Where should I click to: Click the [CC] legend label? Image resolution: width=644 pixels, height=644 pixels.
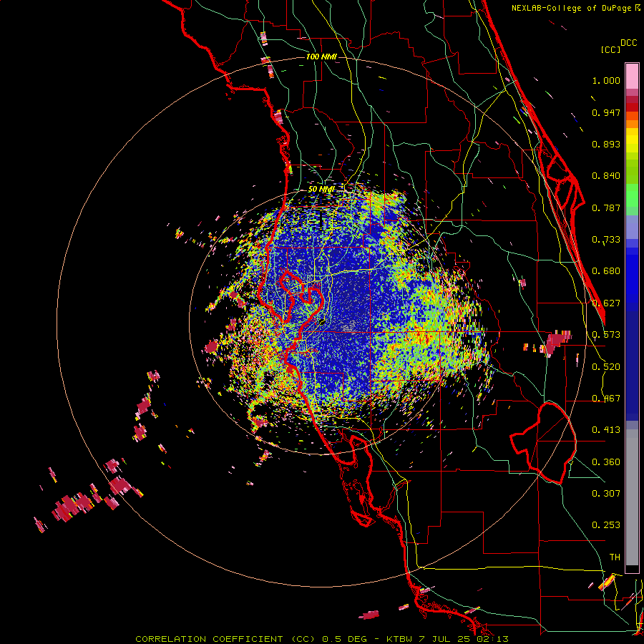coord(610,49)
